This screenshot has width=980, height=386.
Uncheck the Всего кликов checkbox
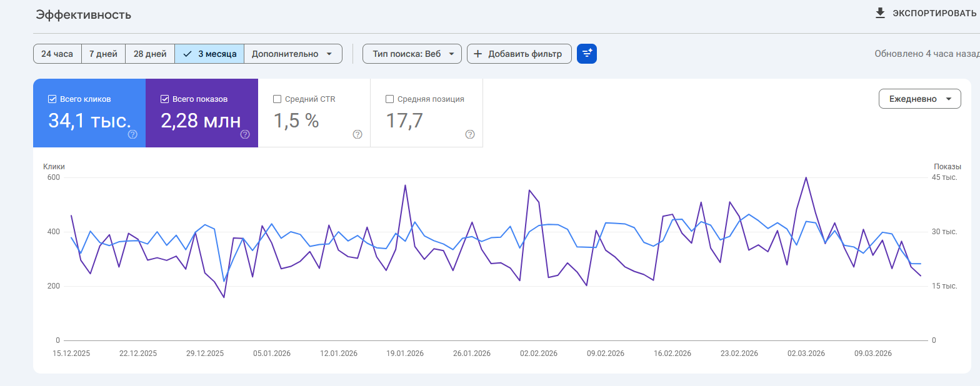(x=52, y=99)
